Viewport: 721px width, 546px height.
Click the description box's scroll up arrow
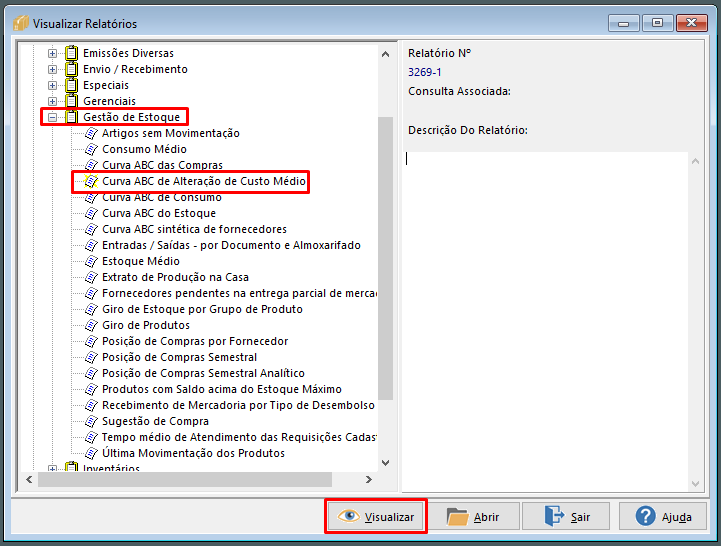(695, 161)
